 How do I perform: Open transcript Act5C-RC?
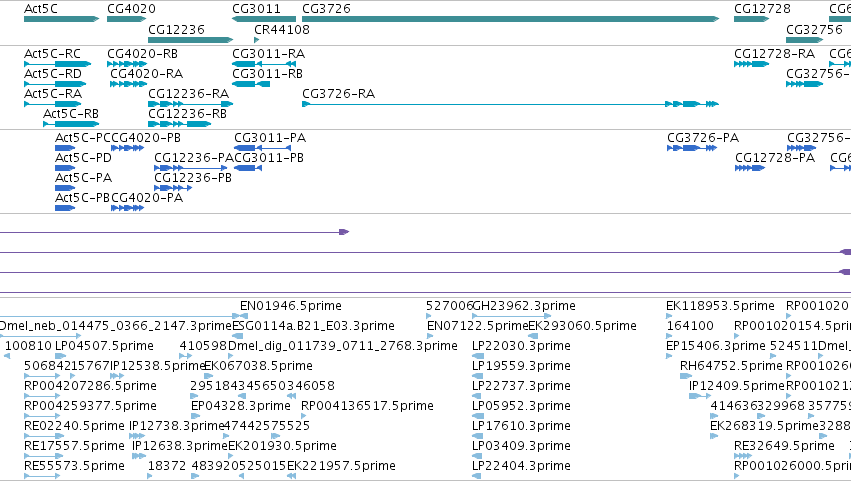point(52,54)
